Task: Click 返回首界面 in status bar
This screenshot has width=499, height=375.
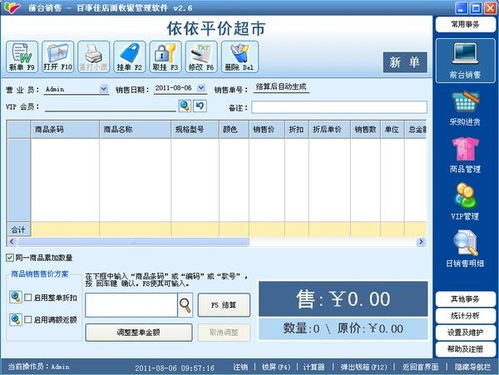Action: [x=420, y=367]
